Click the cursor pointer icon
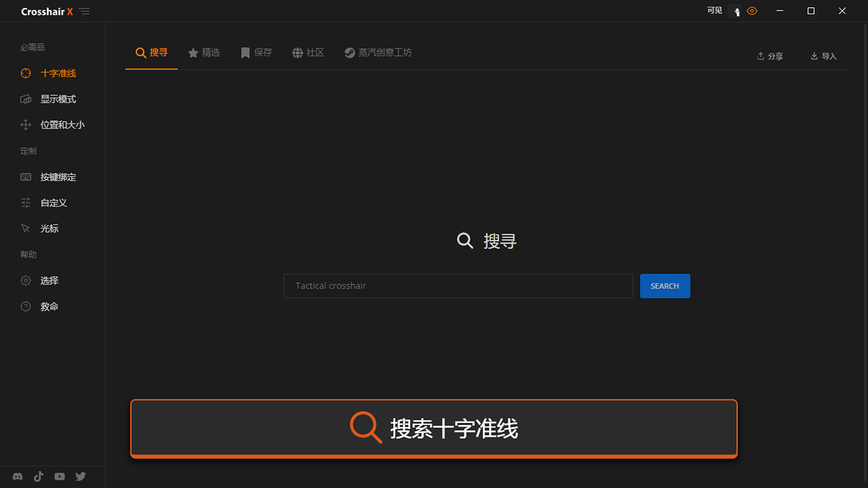Image resolution: width=868 pixels, height=488 pixels. (26, 229)
